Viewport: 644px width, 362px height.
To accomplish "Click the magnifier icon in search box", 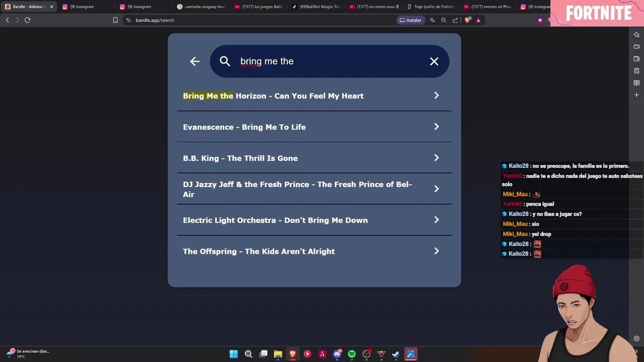I will click(x=225, y=61).
